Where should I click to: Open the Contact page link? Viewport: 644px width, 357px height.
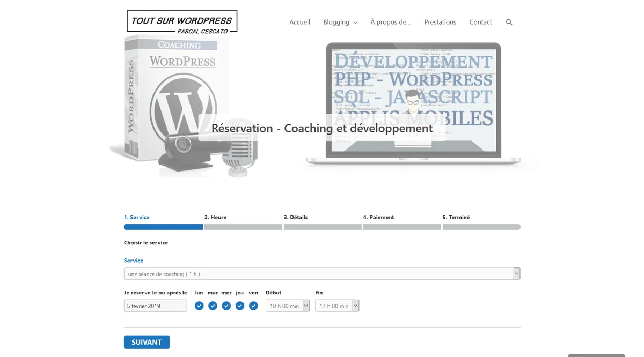click(x=480, y=22)
